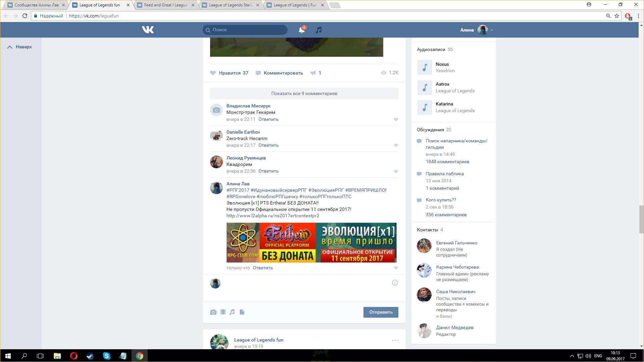Like Владислав Мисирук's comment
This screenshot has width=644, height=362.
pyautogui.click(x=396, y=120)
